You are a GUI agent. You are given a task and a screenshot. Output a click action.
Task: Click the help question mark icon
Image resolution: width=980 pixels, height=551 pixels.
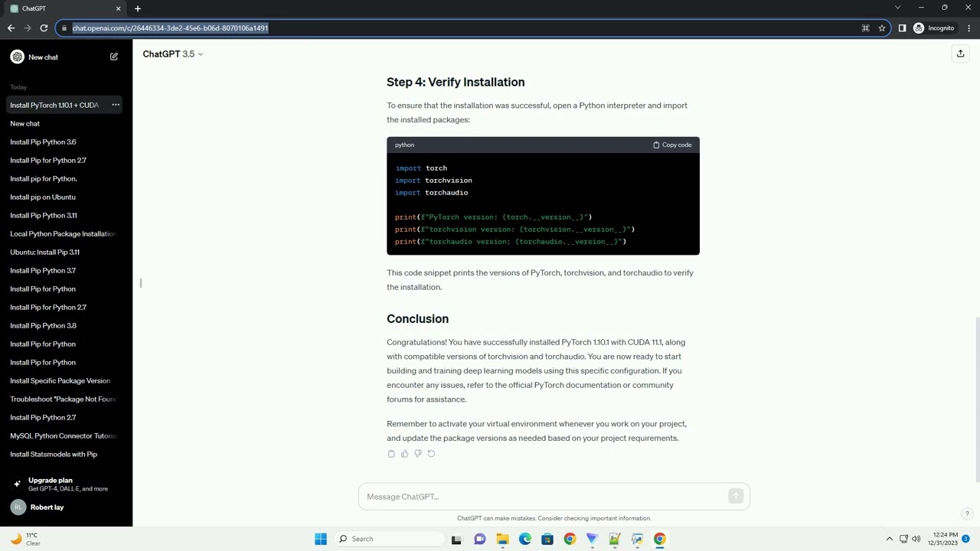click(x=967, y=514)
